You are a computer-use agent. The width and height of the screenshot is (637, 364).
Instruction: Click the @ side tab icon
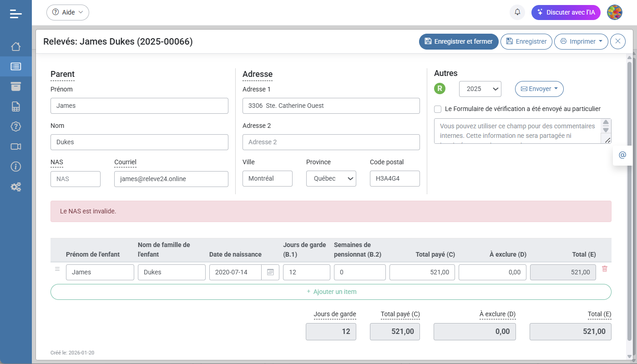click(622, 155)
